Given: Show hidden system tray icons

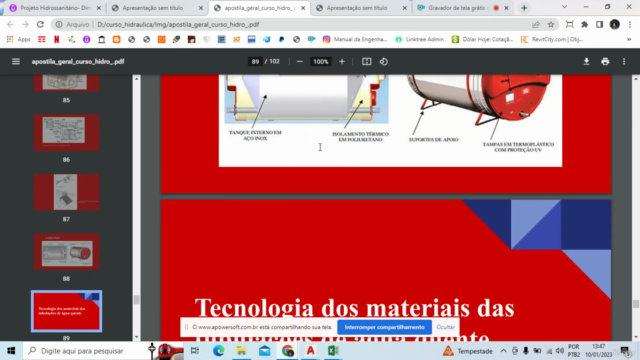Looking at the screenshot, I should 503,351.
